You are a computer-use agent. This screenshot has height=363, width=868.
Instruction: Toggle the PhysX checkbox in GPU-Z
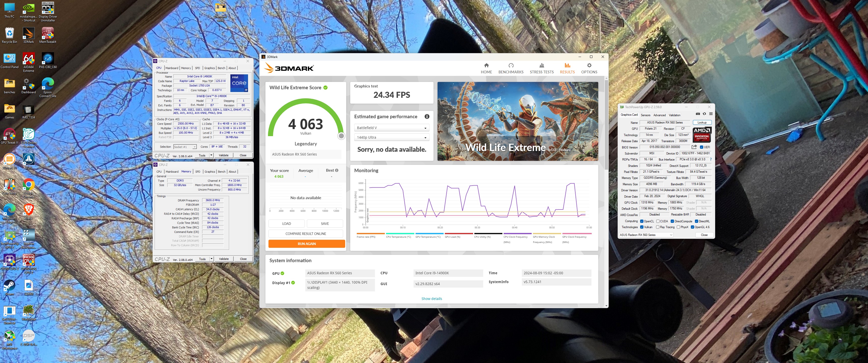coord(678,227)
